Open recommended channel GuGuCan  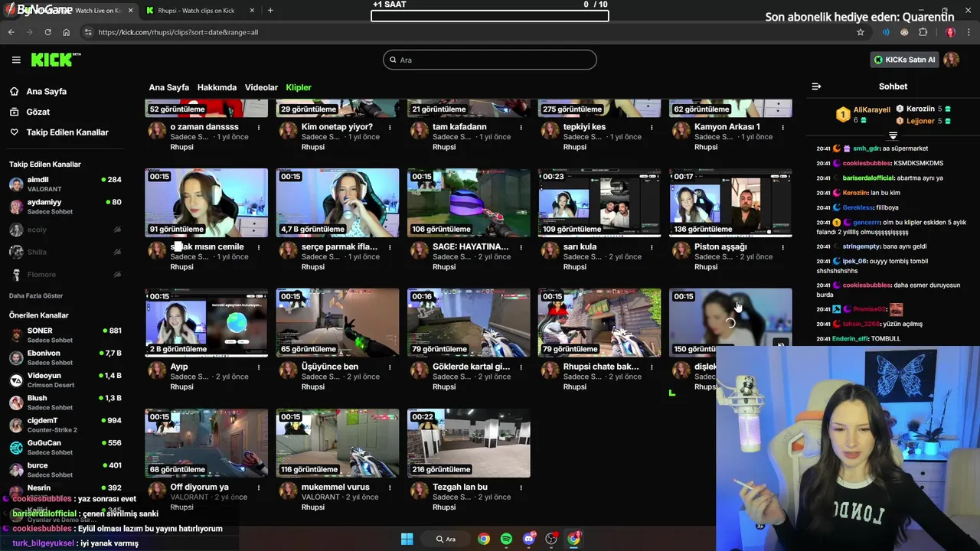[65, 447]
